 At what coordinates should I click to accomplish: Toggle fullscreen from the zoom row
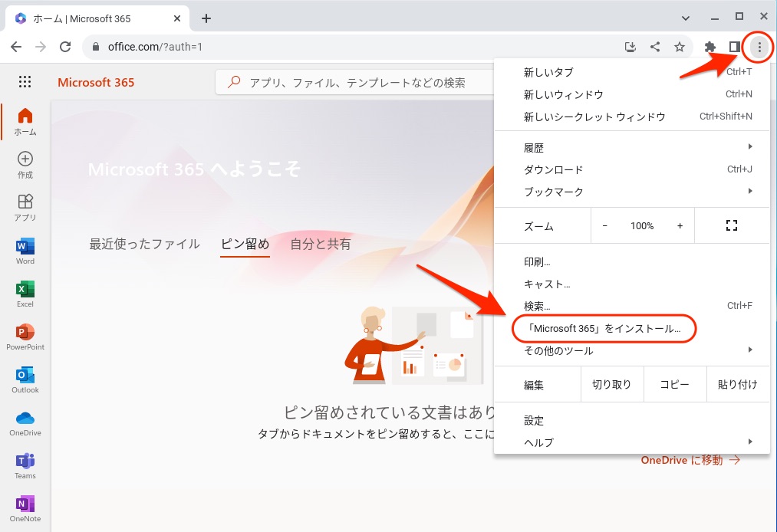732,226
